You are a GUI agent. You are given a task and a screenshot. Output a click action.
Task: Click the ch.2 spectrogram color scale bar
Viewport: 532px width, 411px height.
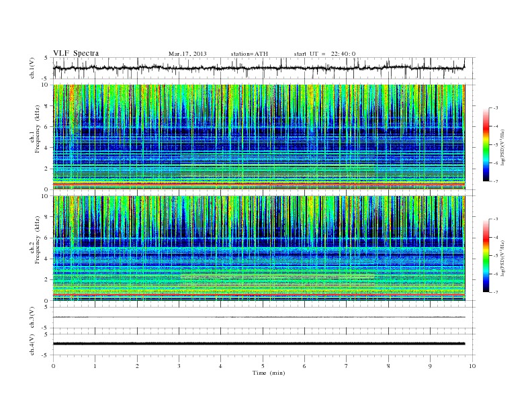pos(486,255)
